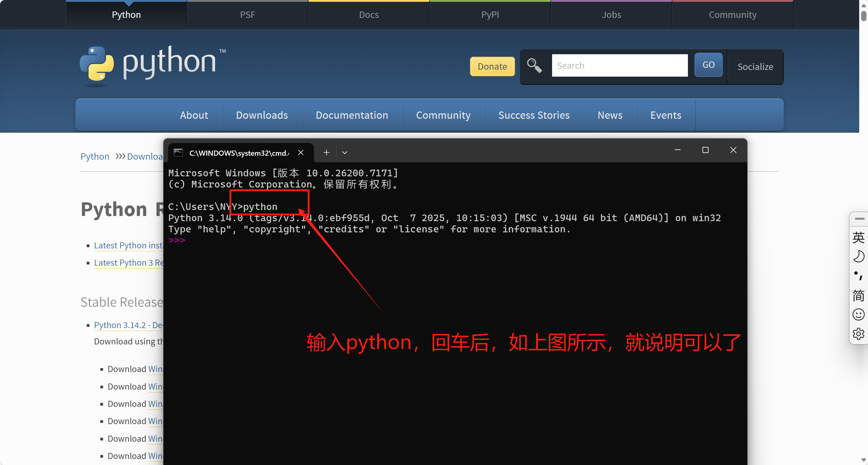Switch to the PyPI top tab
This screenshot has height=465, width=868.
490,15
